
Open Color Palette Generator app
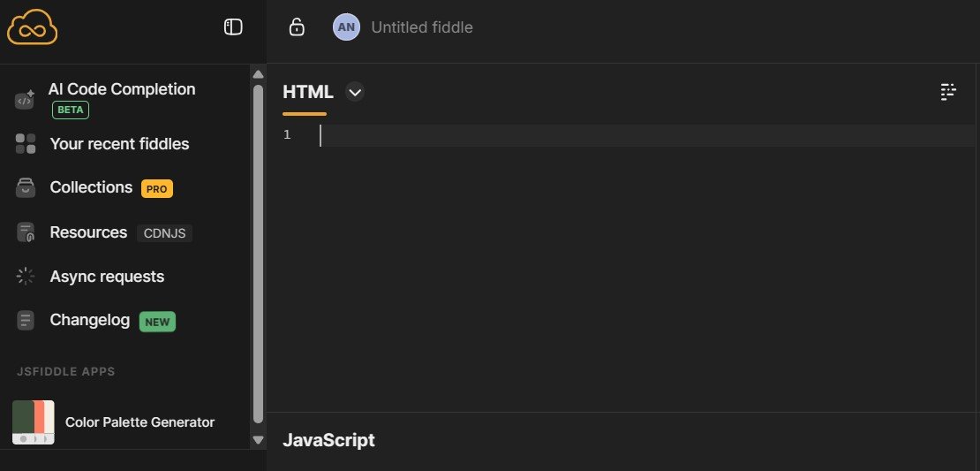[x=140, y=422]
